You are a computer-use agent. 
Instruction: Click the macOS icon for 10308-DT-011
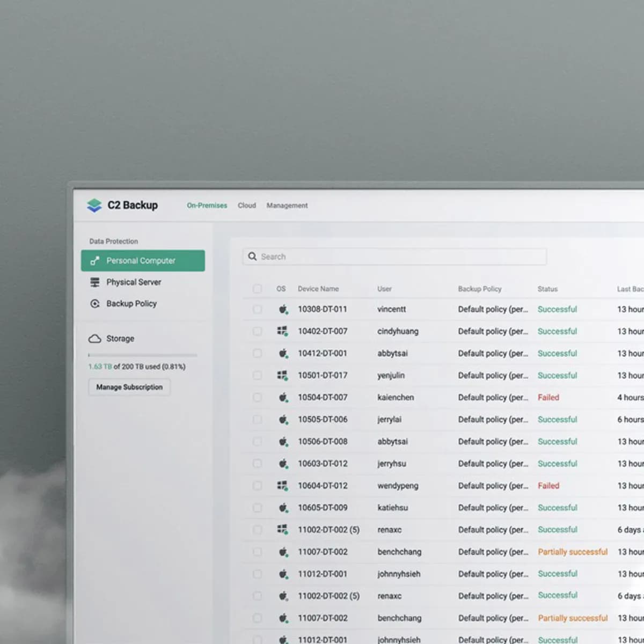[283, 309]
